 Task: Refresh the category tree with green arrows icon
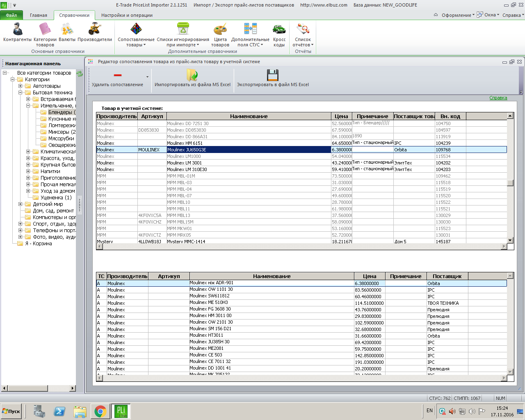[80, 74]
